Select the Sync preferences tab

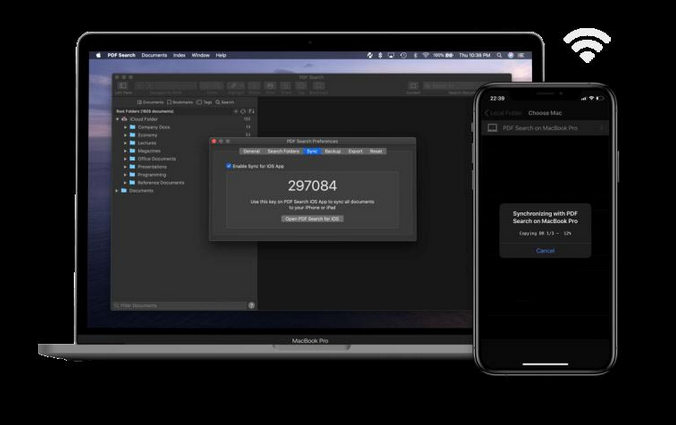point(312,151)
